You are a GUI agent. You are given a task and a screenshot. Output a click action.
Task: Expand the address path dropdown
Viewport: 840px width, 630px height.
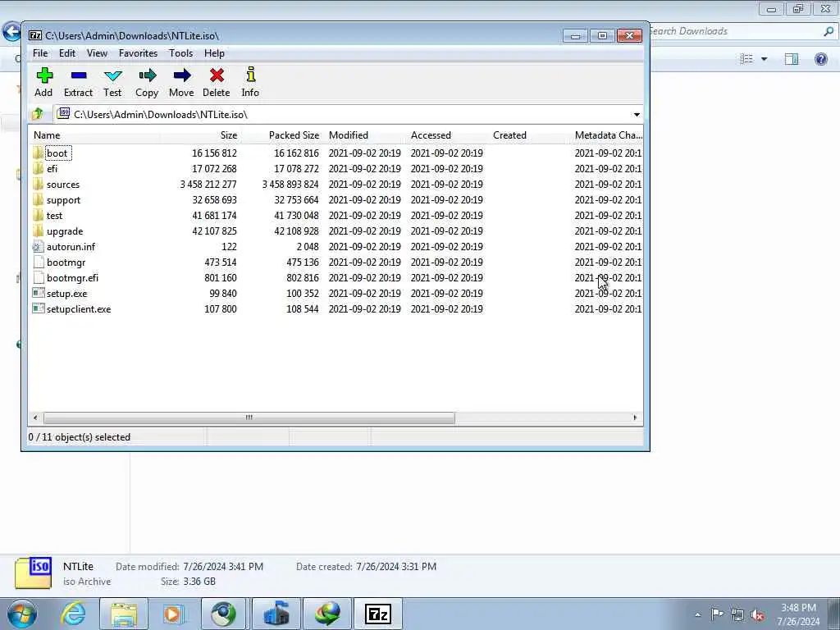637,115
